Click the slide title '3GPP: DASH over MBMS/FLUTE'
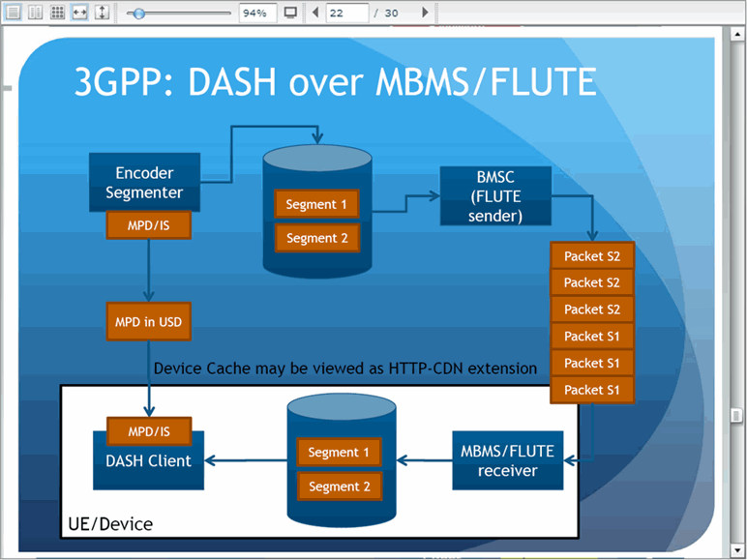Image resolution: width=747 pixels, height=560 pixels. 336,82
